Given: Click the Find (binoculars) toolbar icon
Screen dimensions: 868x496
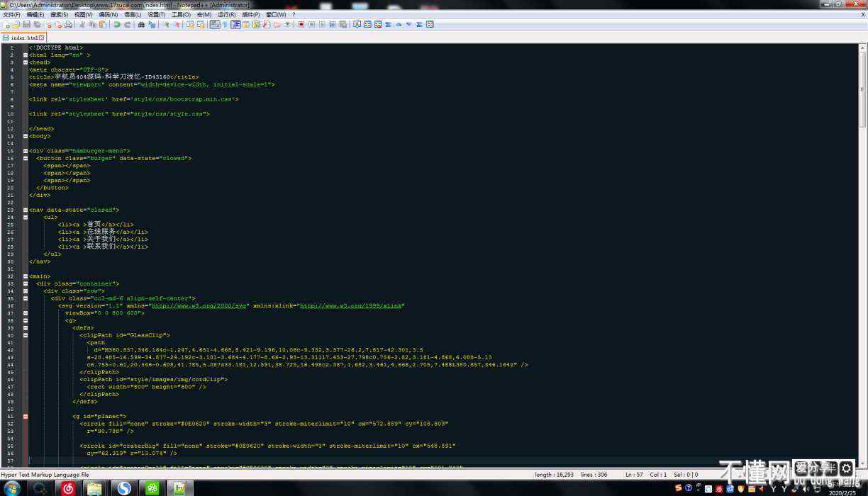Looking at the screenshot, I should click(x=141, y=24).
